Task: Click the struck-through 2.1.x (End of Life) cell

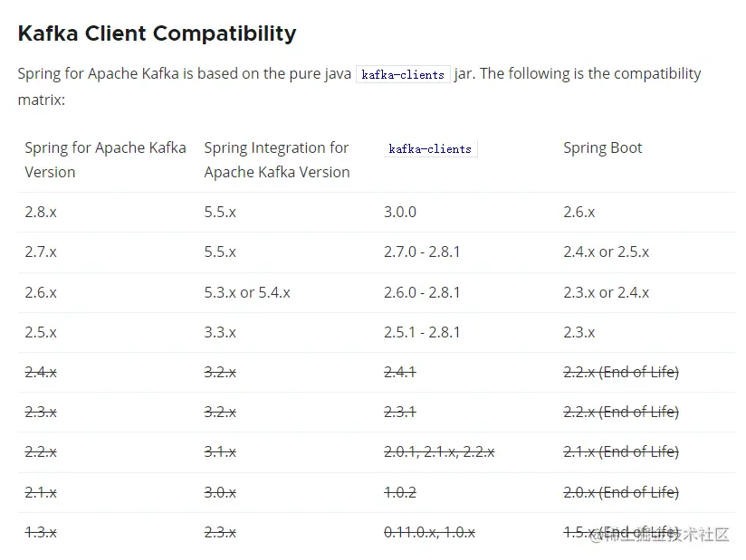Action: pyautogui.click(x=620, y=451)
